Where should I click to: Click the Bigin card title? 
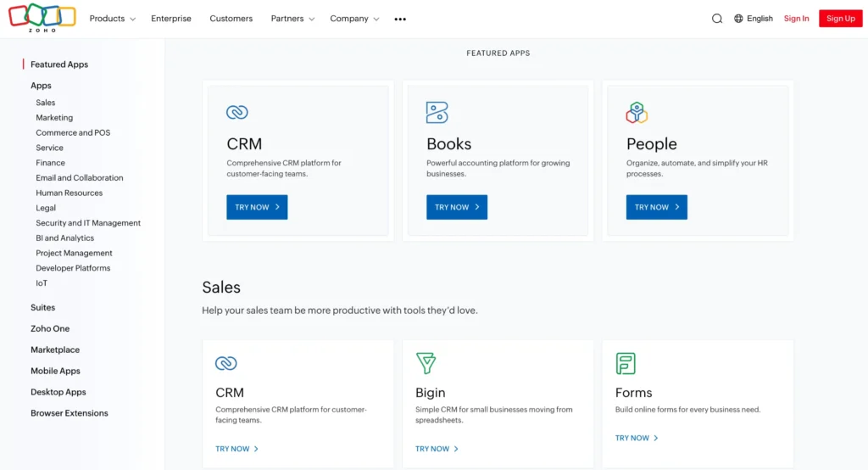[430, 393]
